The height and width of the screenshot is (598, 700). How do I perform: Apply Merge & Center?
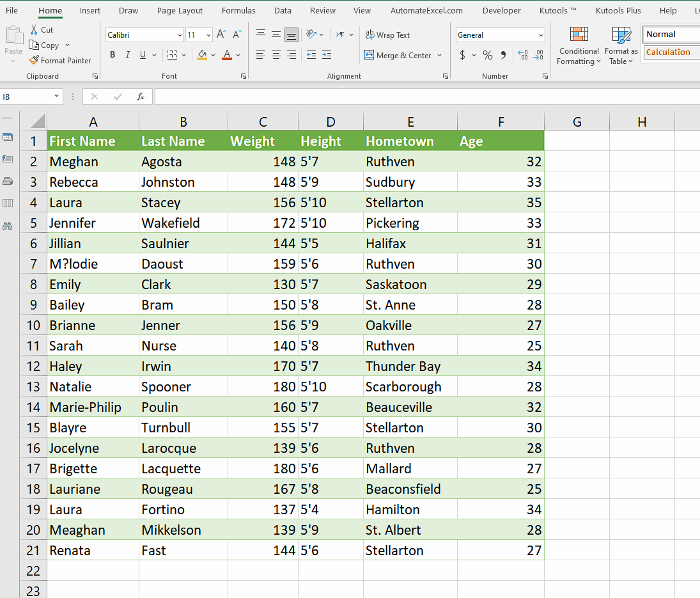point(400,56)
